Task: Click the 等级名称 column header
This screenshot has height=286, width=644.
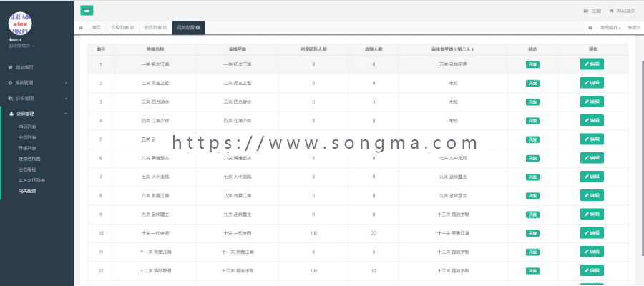Action: pos(155,49)
